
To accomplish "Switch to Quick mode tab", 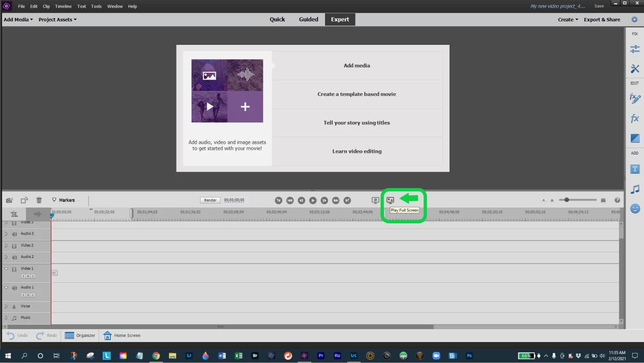I will (278, 19).
